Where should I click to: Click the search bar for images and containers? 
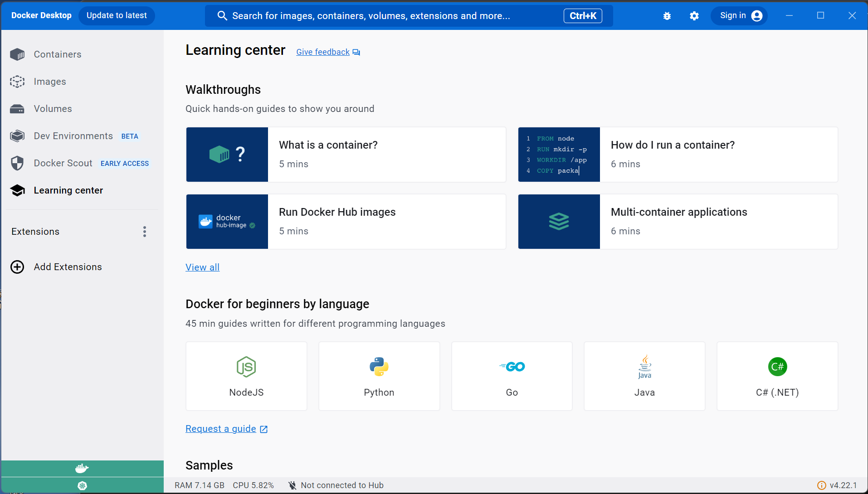click(x=408, y=15)
